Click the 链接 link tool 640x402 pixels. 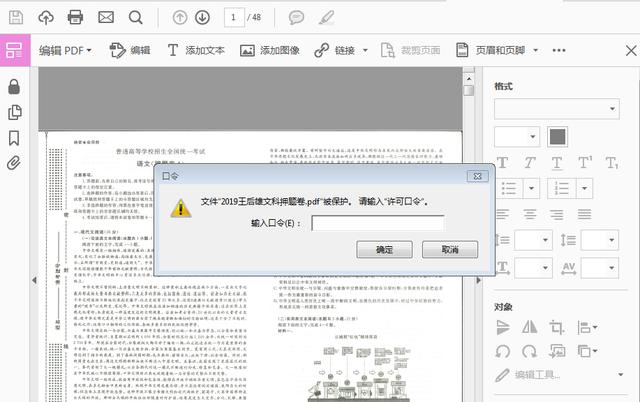tap(335, 50)
